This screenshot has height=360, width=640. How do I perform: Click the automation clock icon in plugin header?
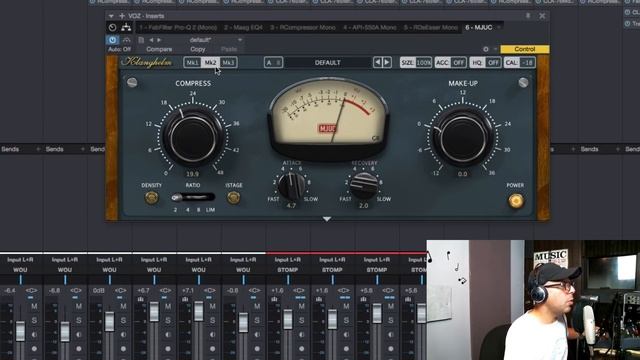[x=112, y=27]
